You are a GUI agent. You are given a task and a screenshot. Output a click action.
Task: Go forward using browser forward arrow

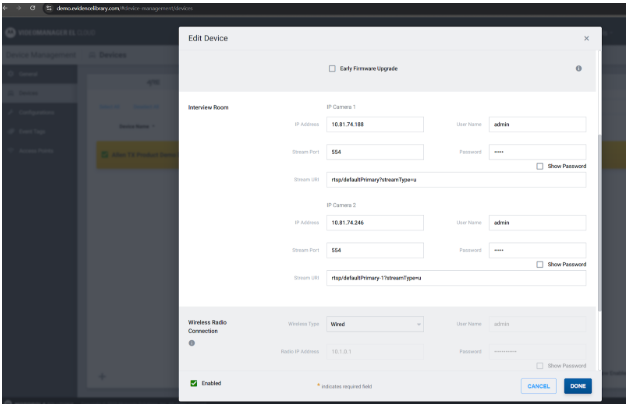(x=19, y=8)
